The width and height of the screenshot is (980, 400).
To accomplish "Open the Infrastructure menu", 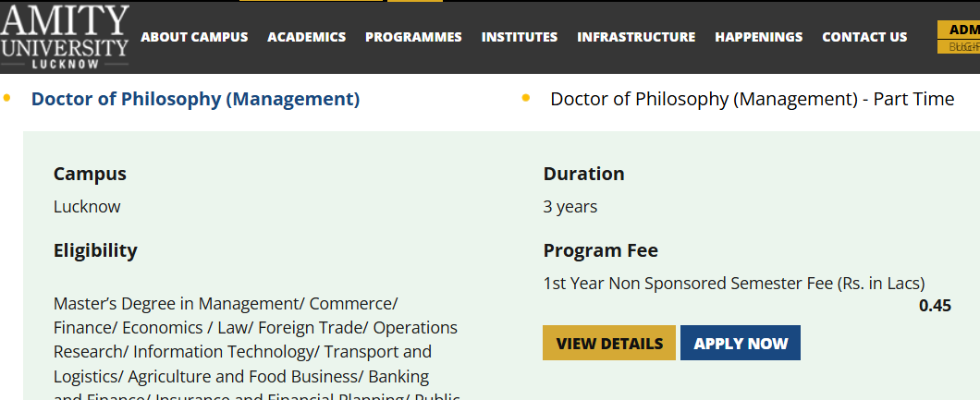I will [636, 37].
